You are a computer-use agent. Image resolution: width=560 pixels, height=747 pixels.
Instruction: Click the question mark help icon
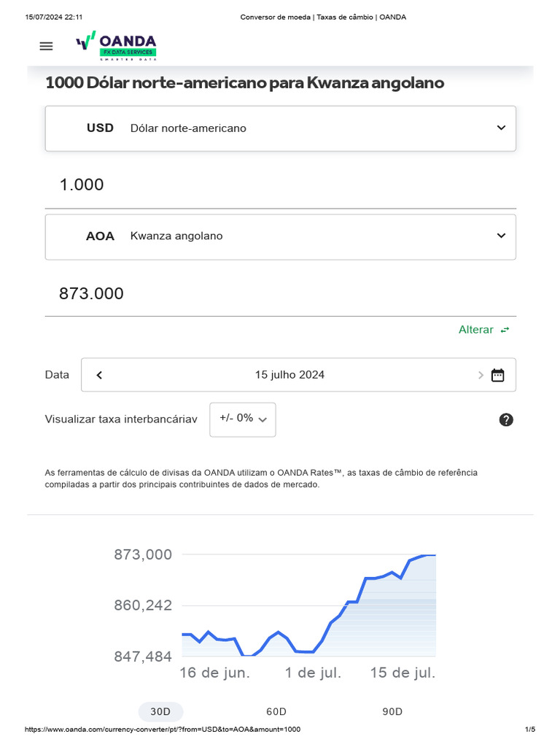[x=506, y=419]
